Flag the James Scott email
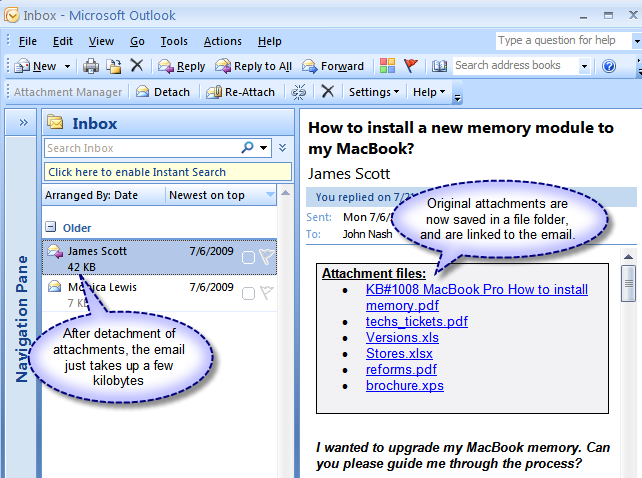642x478 pixels. [267, 257]
